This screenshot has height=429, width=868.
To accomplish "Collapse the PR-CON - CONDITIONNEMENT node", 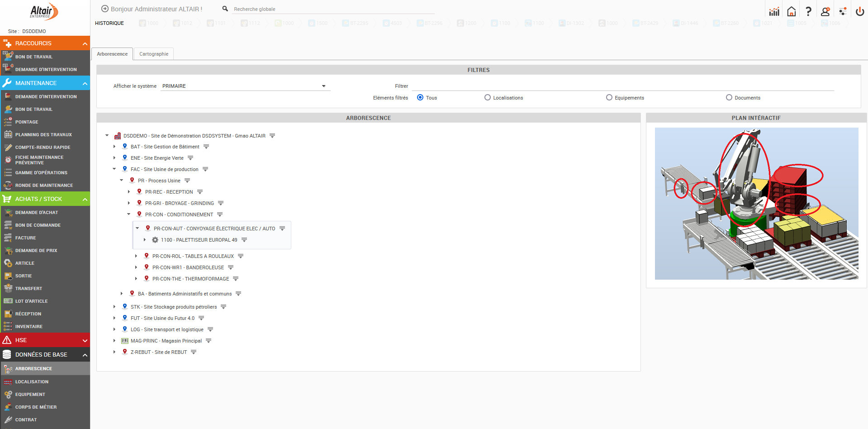I will 129,214.
